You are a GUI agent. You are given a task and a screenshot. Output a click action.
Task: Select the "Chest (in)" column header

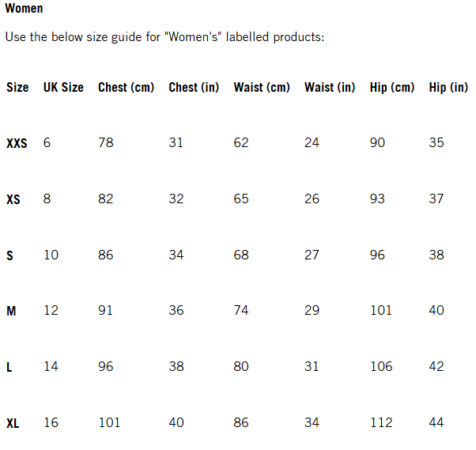tap(194, 87)
